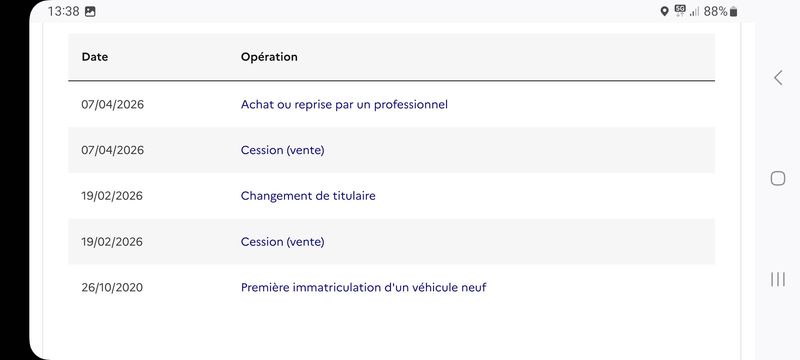Open 'Changement de titulaire' operation
The height and width of the screenshot is (360, 800).
click(x=308, y=196)
